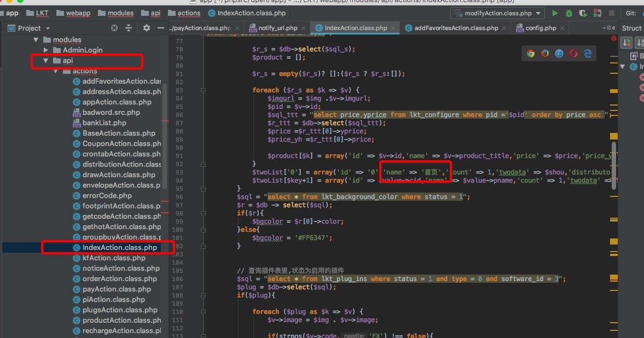
Task: Open in Edge browser icon
Action: (588, 54)
